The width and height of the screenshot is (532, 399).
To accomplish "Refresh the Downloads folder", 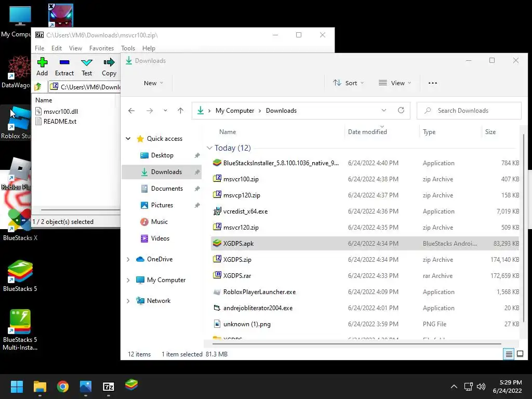I will 401,111.
